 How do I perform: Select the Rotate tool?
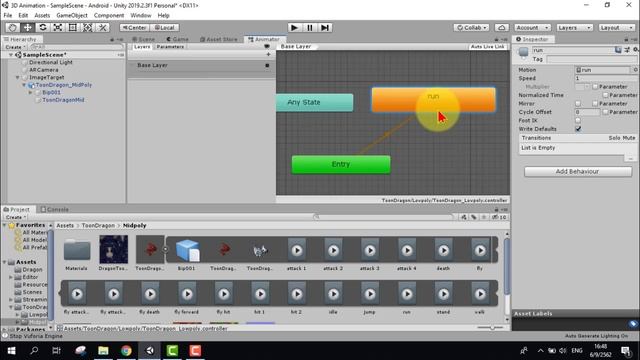coord(42,27)
